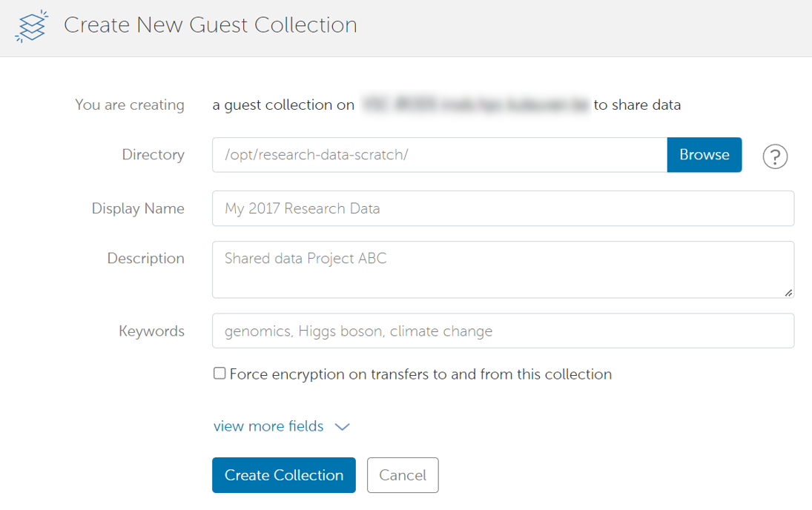Screen dimensions: 812x510
Task: Click the Description label text
Action: tap(146, 259)
